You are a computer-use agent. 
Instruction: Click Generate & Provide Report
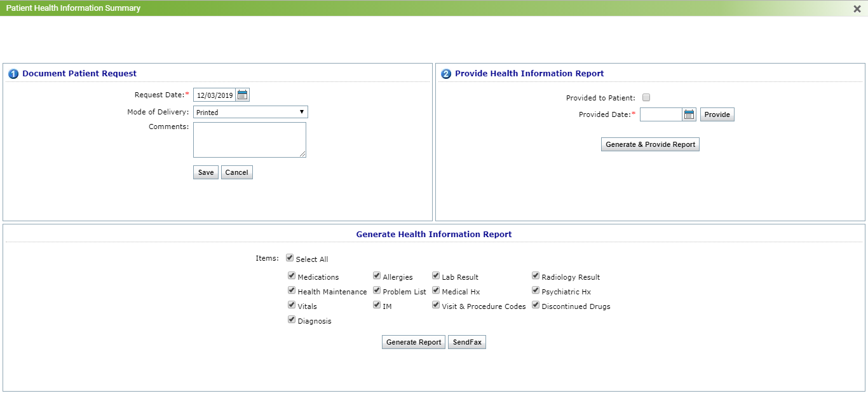[x=650, y=144]
